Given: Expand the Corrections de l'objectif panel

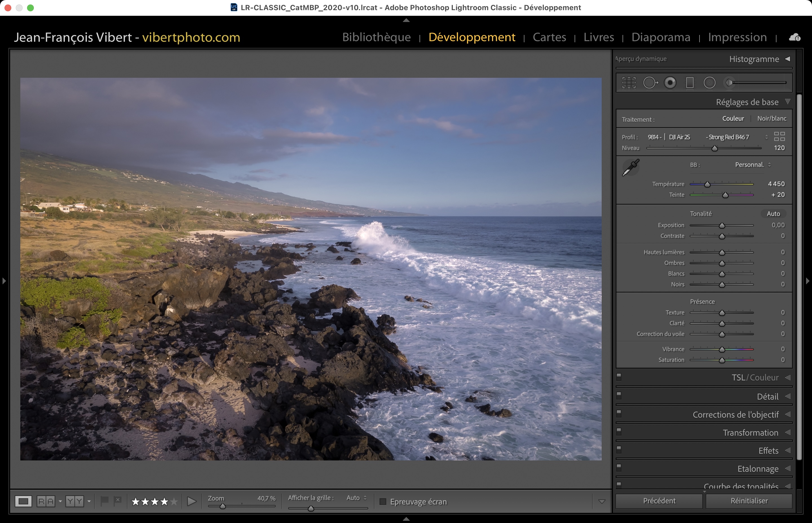Looking at the screenshot, I should click(735, 415).
